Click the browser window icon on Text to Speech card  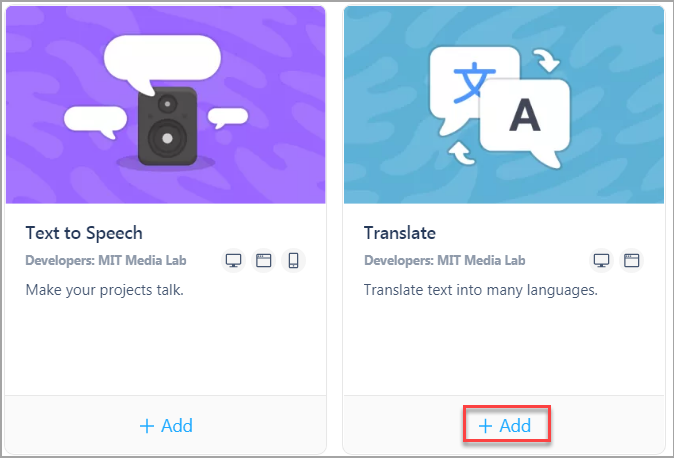tap(263, 261)
